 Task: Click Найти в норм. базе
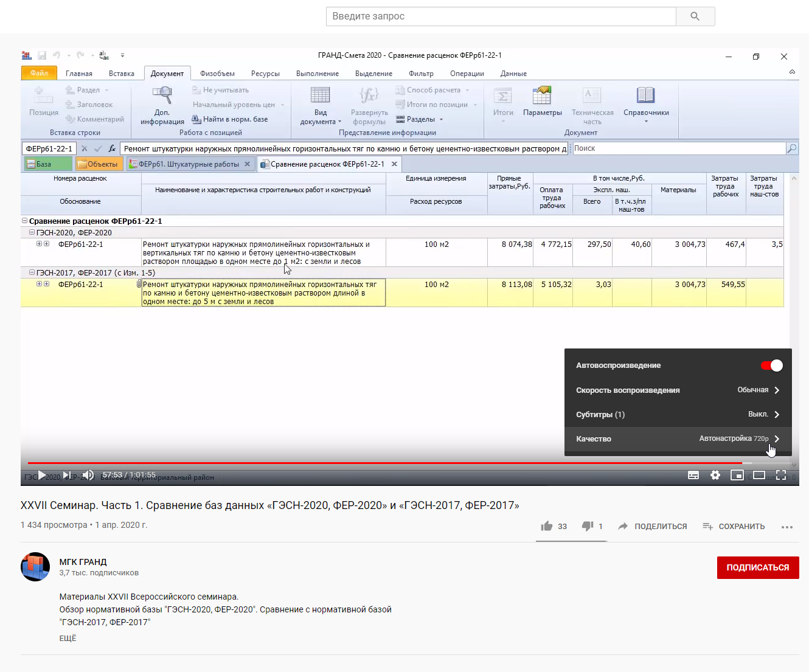(230, 119)
